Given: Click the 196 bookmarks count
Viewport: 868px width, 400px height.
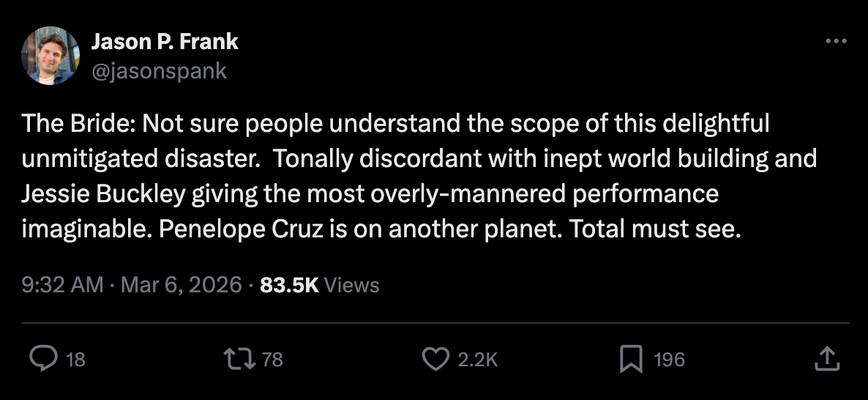Looking at the screenshot, I should 669,359.
